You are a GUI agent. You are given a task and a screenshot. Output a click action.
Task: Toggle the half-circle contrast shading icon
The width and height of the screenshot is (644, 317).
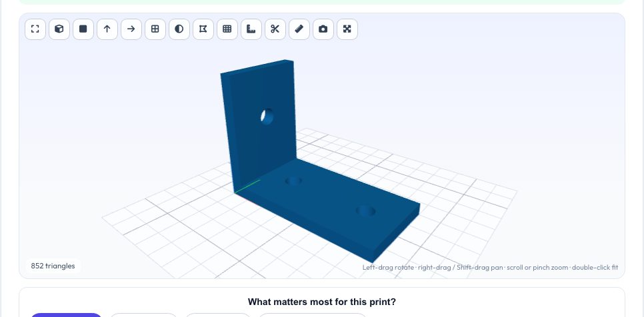coord(179,29)
